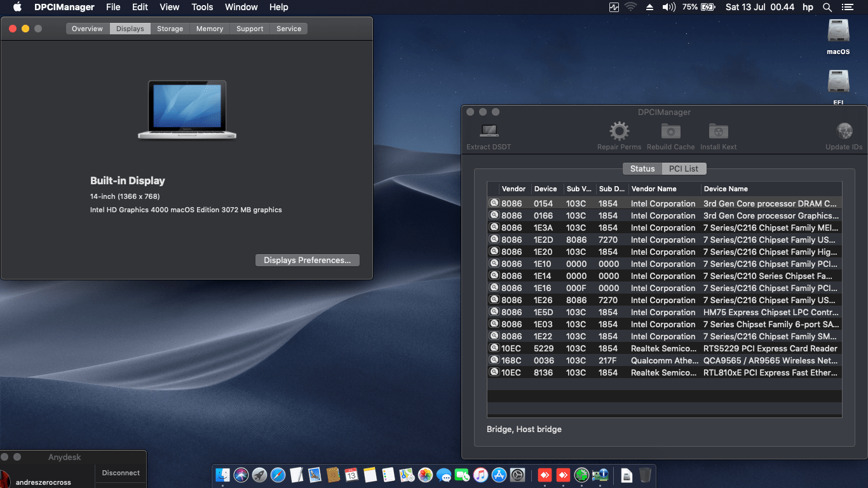Click the date and time in the menu bar
The width and height of the screenshot is (868, 488).
tap(760, 7)
